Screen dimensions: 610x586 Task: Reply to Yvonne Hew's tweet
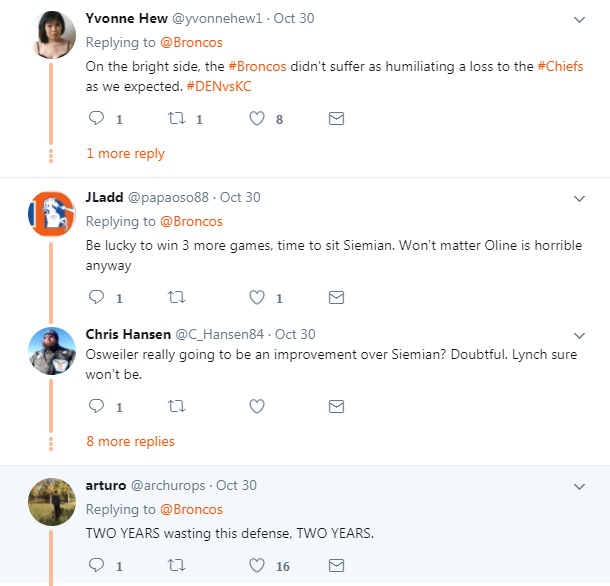[97, 119]
